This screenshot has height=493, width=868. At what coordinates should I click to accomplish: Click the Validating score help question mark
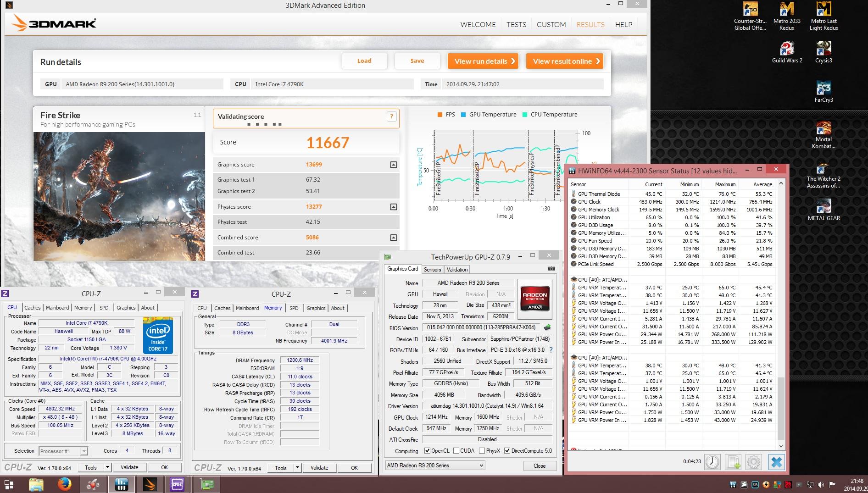[x=391, y=116]
